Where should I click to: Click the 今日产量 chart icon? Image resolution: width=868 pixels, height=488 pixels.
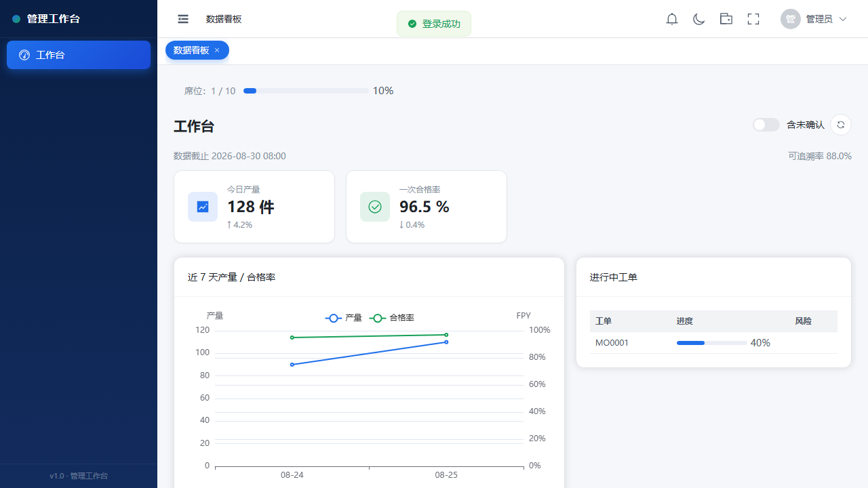click(x=203, y=207)
